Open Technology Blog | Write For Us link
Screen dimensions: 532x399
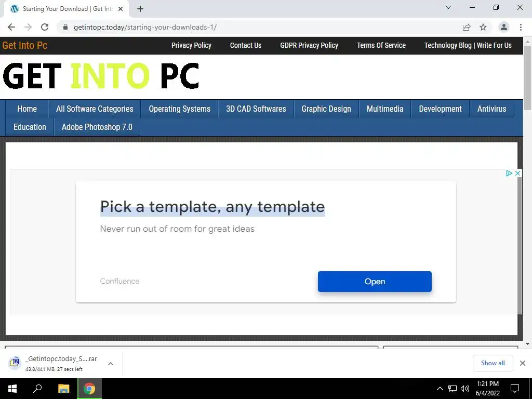[x=468, y=46]
